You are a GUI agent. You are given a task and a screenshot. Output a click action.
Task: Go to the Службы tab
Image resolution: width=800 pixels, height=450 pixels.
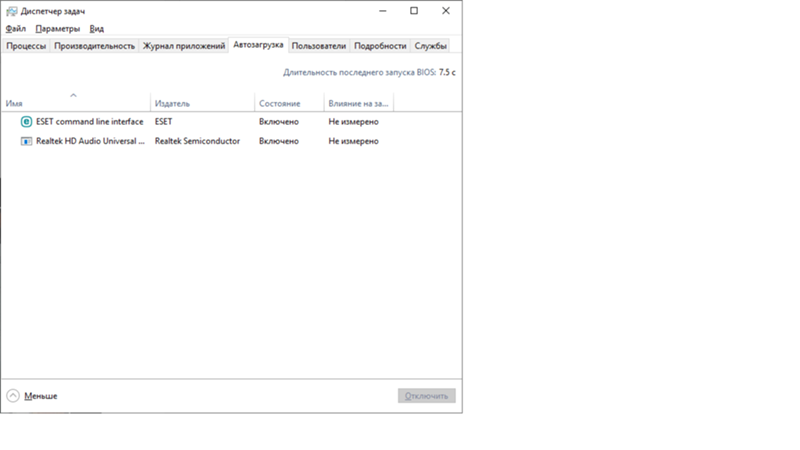point(430,46)
